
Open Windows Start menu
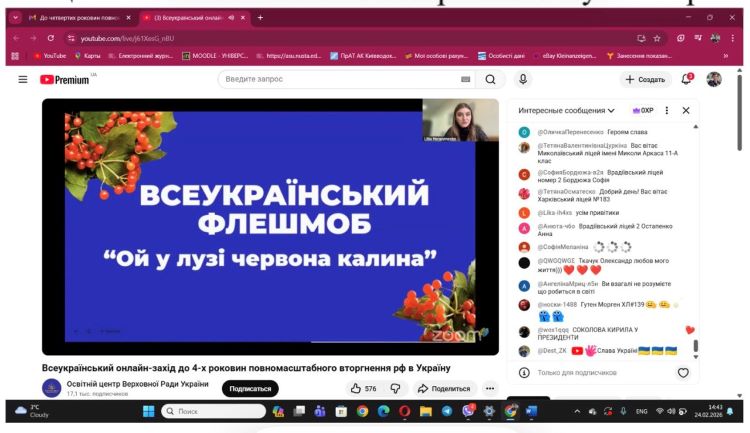[149, 411]
